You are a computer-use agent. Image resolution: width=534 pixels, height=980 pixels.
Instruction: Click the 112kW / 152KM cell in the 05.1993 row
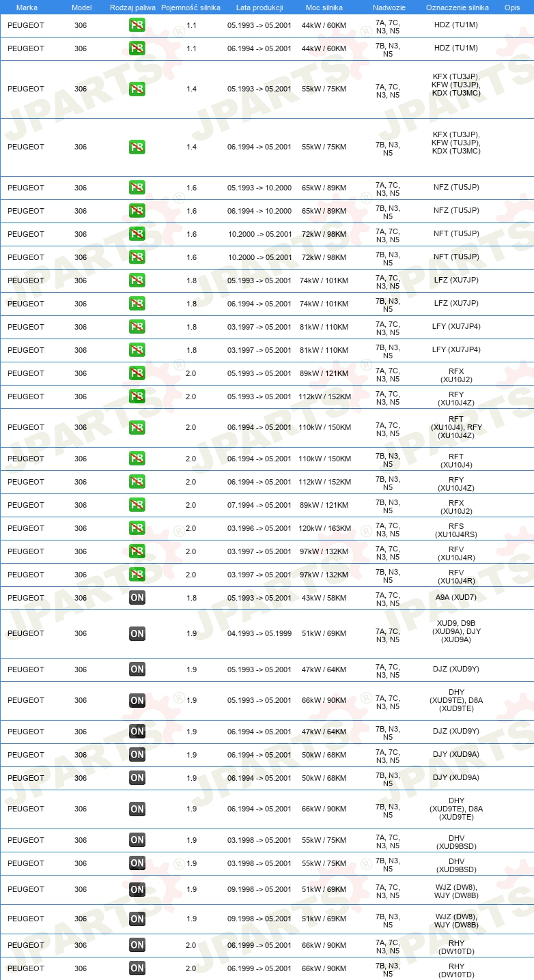[324, 397]
